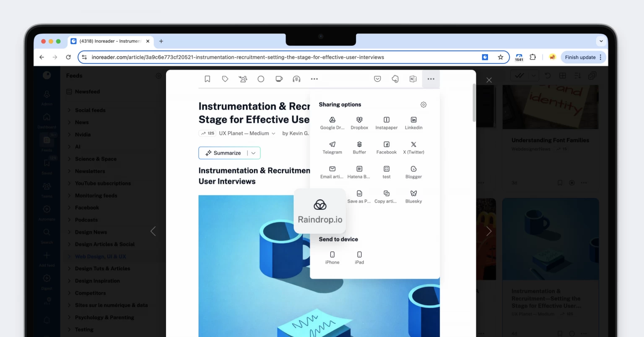The width and height of the screenshot is (644, 337).
Task: Export the article to OneNote
Action: [413, 79]
